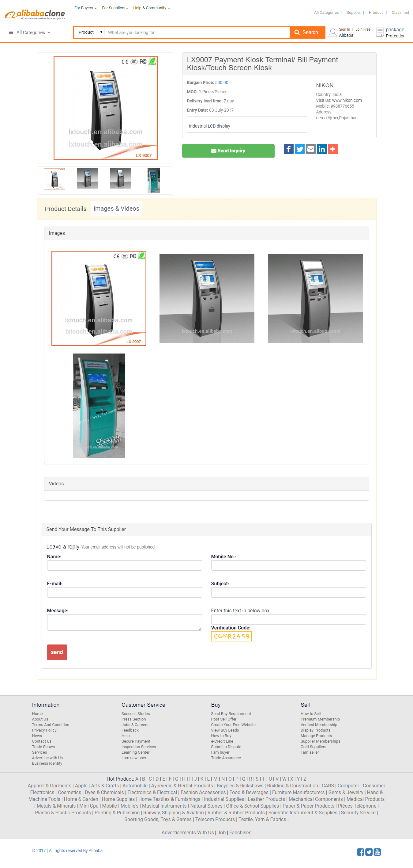This screenshot has height=868, width=413.
Task: Click the Name input field
Action: 124,565
